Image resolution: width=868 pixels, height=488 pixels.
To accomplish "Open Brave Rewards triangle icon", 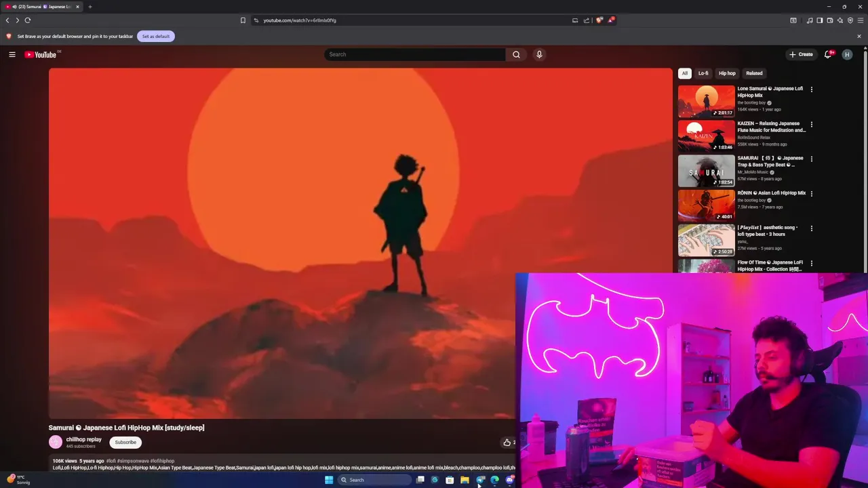I will [x=610, y=20].
